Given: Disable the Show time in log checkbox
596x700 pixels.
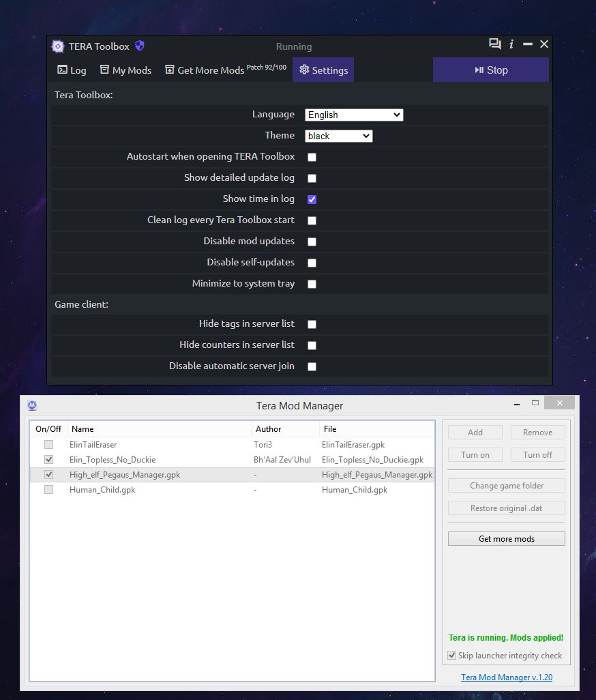Looking at the screenshot, I should pyautogui.click(x=312, y=199).
